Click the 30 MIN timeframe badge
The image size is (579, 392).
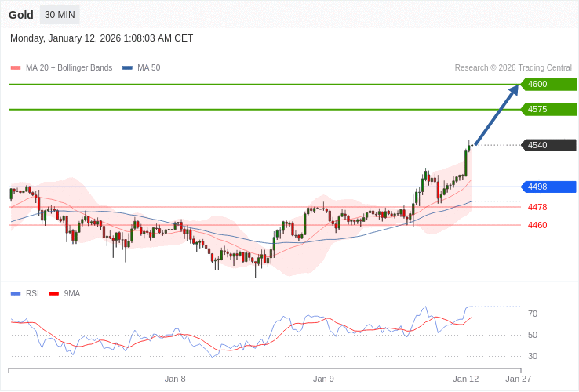60,15
